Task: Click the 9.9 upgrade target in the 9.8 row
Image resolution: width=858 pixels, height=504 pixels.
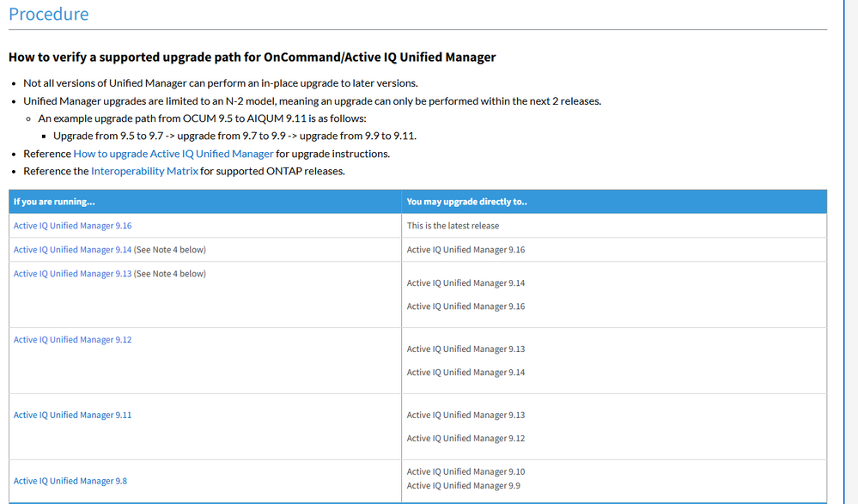Action: click(464, 486)
